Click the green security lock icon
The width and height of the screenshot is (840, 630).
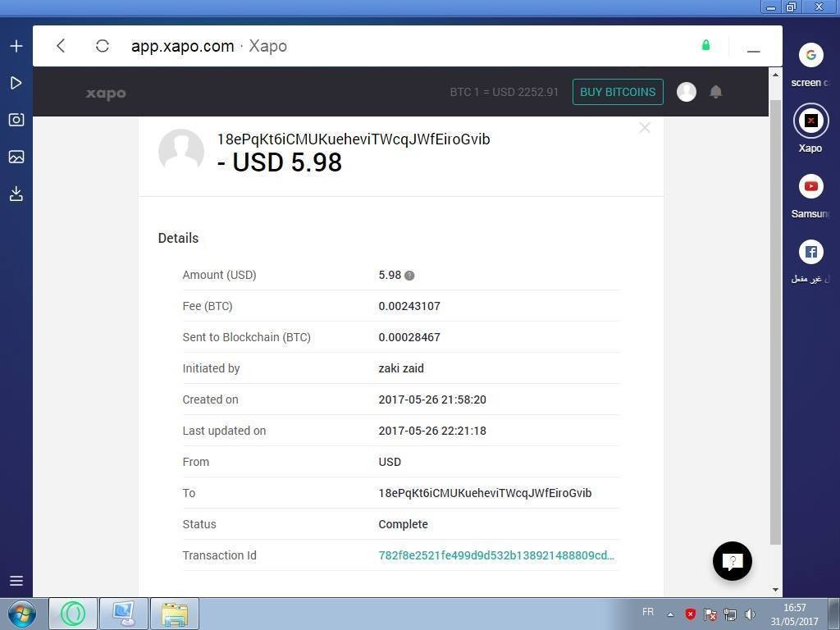click(x=706, y=45)
